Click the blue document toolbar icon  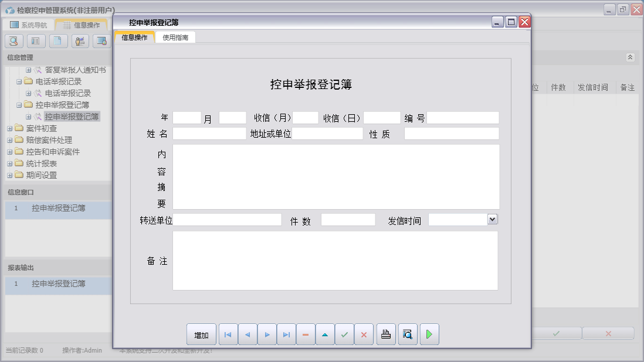click(58, 41)
